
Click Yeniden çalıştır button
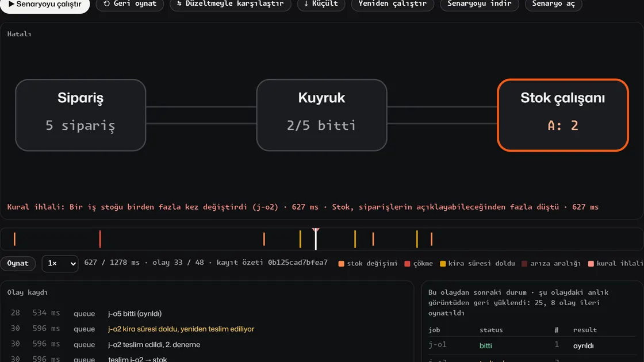393,4
